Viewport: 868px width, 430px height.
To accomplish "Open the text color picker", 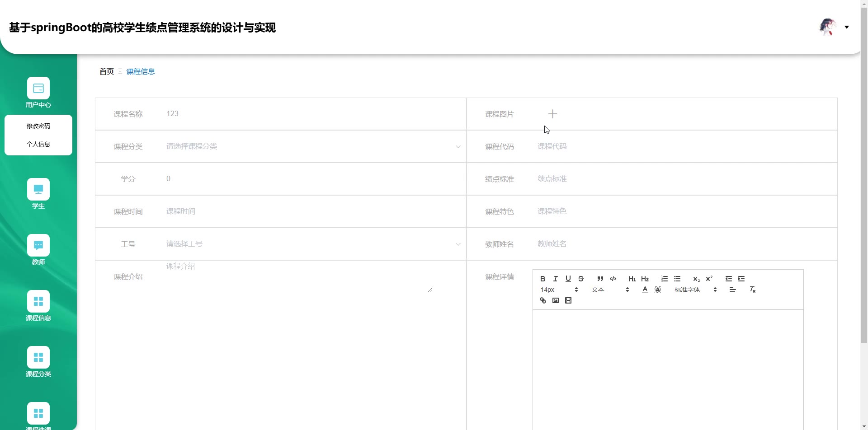I will pyautogui.click(x=645, y=290).
